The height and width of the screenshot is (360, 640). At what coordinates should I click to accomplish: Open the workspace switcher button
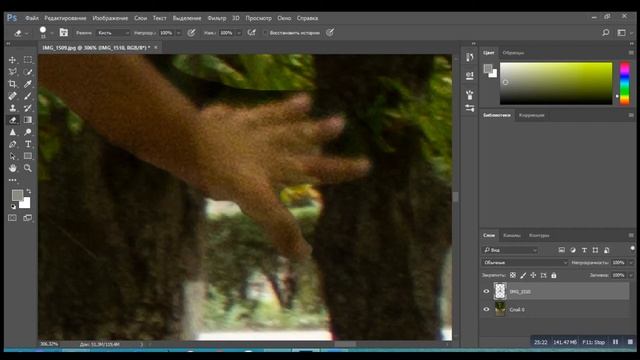click(x=622, y=33)
